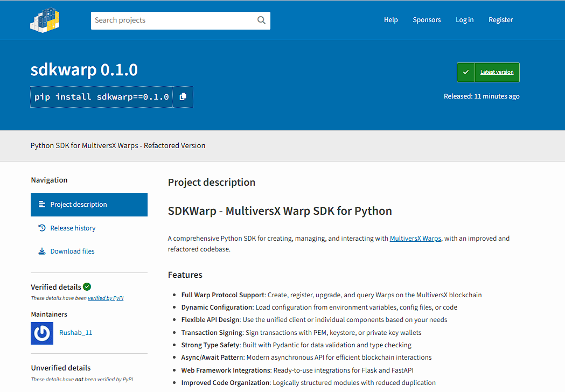This screenshot has width=565, height=392.
Task: Click the verified by PyPI link
Action: [x=106, y=298]
